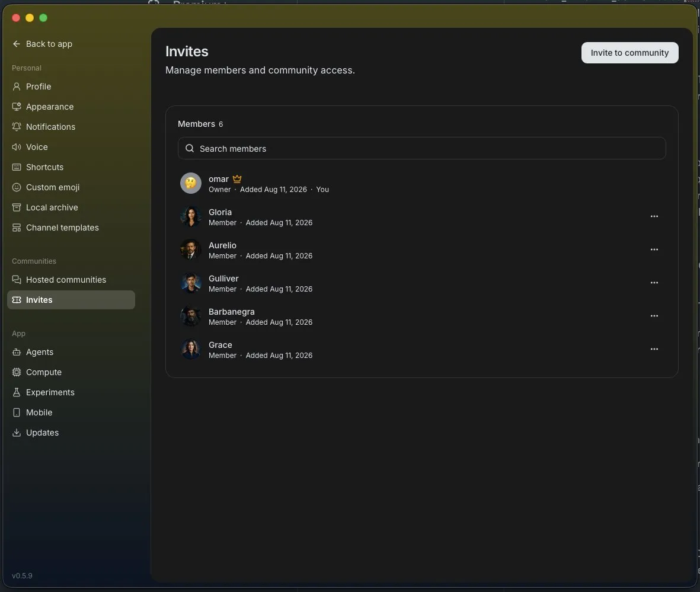Viewport: 700px width, 592px height.
Task: Switch to Hosted communities section
Action: coord(71,280)
